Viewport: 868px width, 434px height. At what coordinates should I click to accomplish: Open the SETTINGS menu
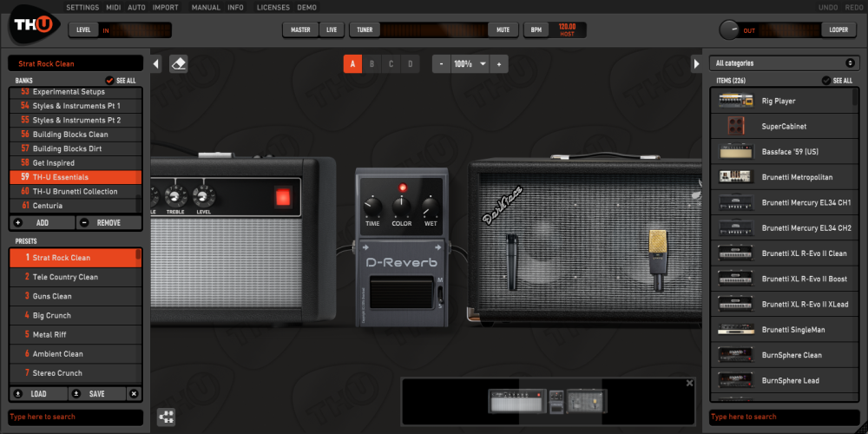pos(83,8)
